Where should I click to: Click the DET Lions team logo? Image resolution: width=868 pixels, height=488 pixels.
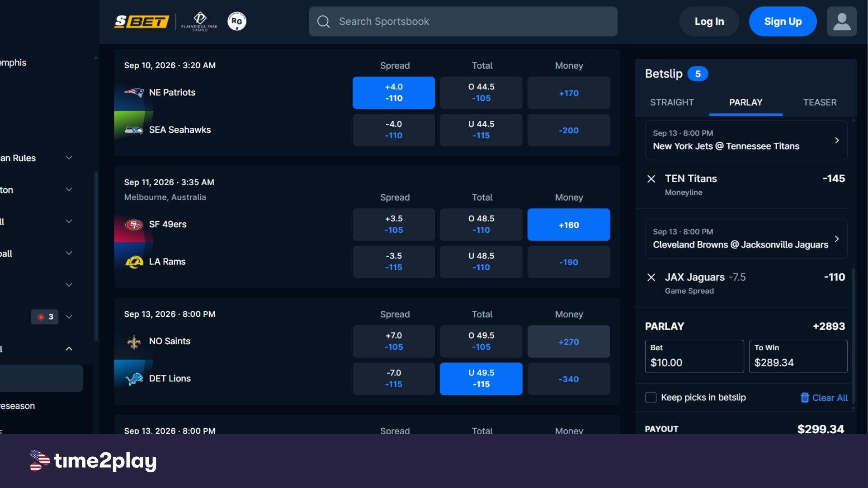tap(134, 379)
